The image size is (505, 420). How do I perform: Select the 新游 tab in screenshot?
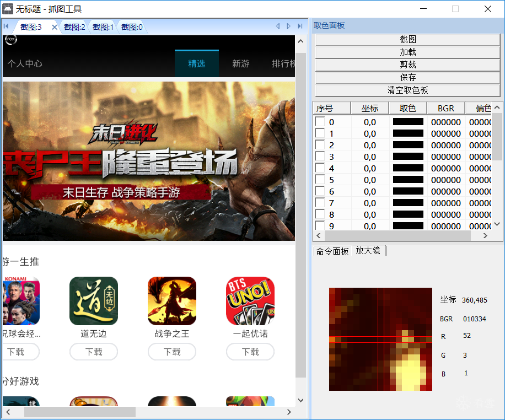[x=241, y=63]
